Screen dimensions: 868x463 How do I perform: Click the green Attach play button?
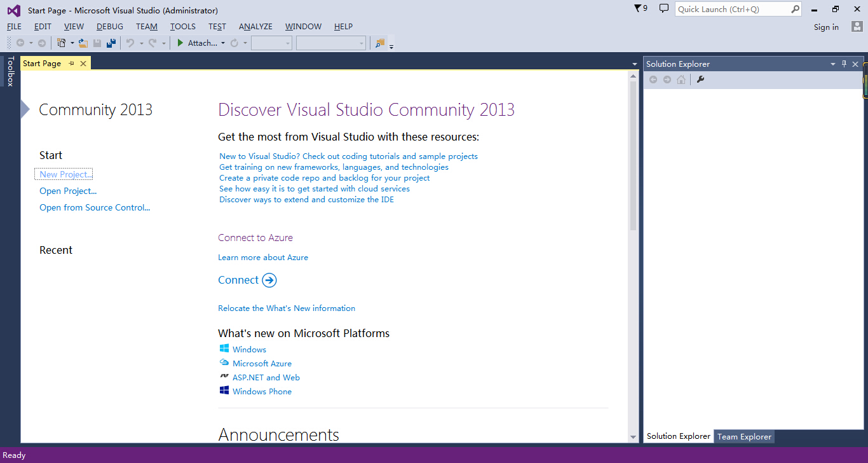[x=180, y=43]
